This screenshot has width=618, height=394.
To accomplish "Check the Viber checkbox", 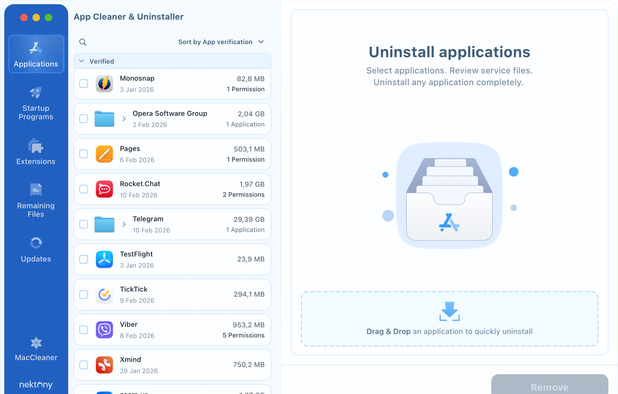I will point(84,329).
